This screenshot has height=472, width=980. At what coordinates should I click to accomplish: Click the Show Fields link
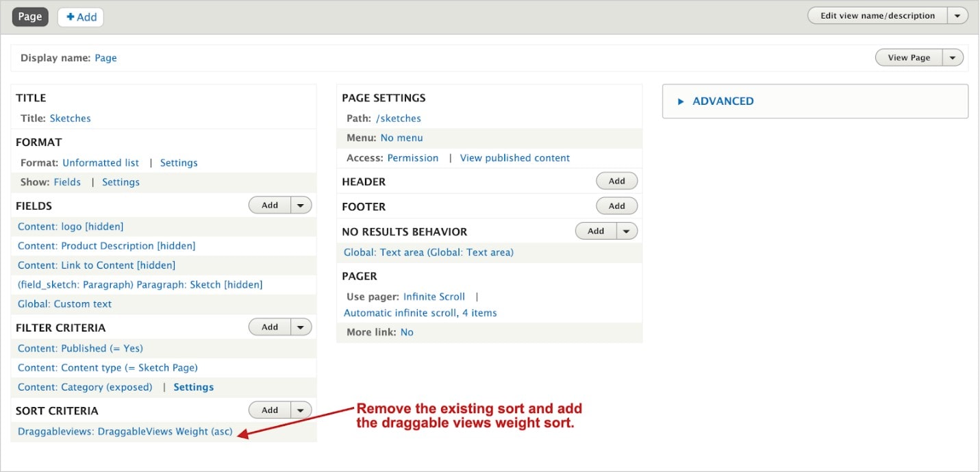coord(67,182)
